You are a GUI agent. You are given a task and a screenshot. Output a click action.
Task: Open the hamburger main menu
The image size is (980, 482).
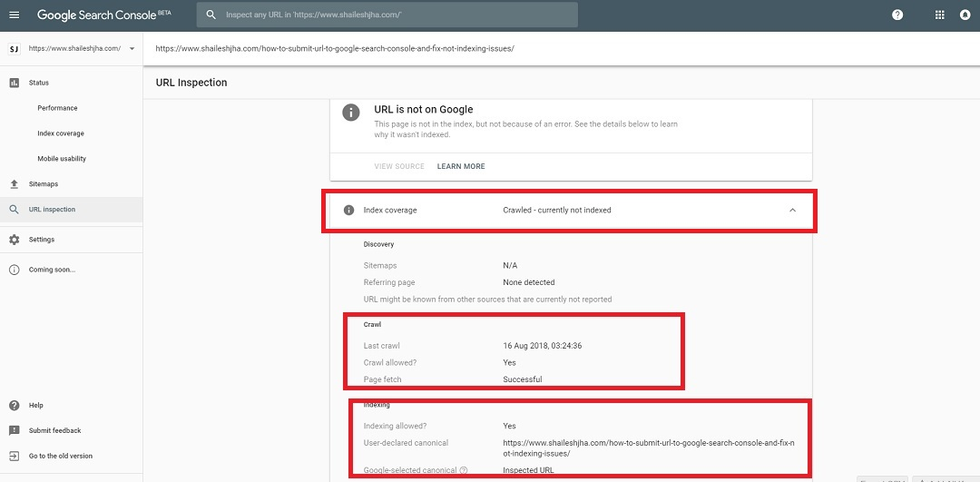[14, 15]
